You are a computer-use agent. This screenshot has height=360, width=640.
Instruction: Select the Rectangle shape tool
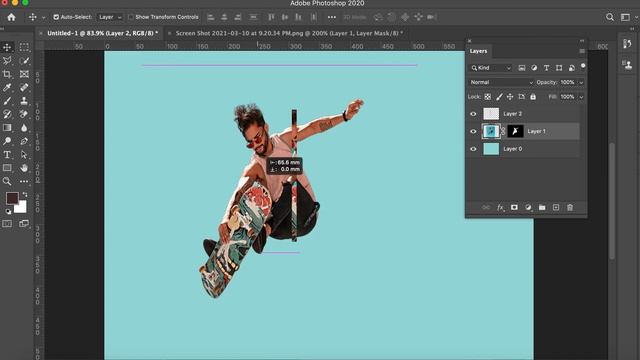click(7, 168)
